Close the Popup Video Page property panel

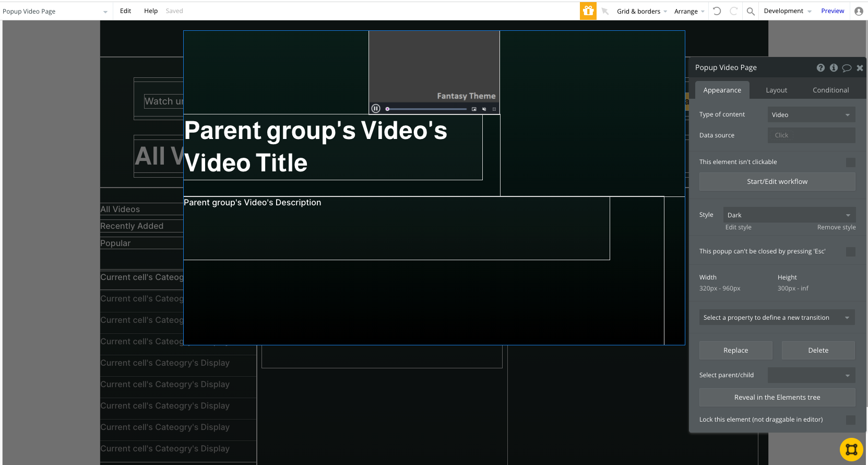click(860, 68)
